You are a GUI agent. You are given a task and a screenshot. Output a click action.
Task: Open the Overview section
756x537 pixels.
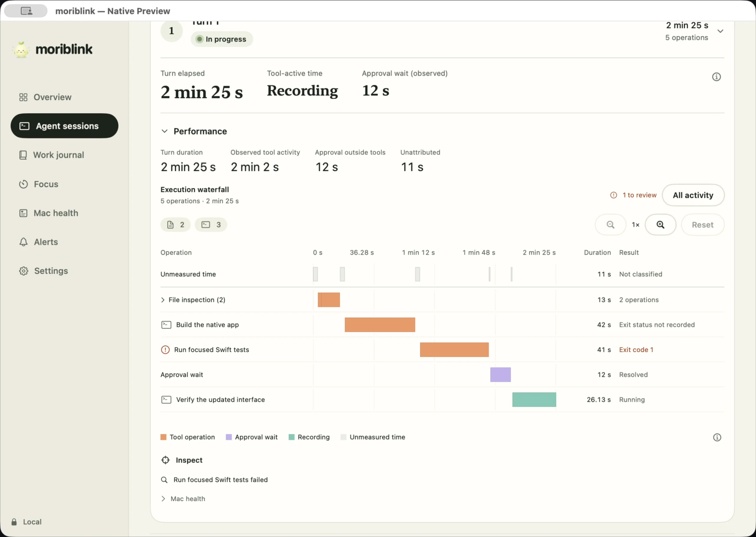click(x=45, y=97)
